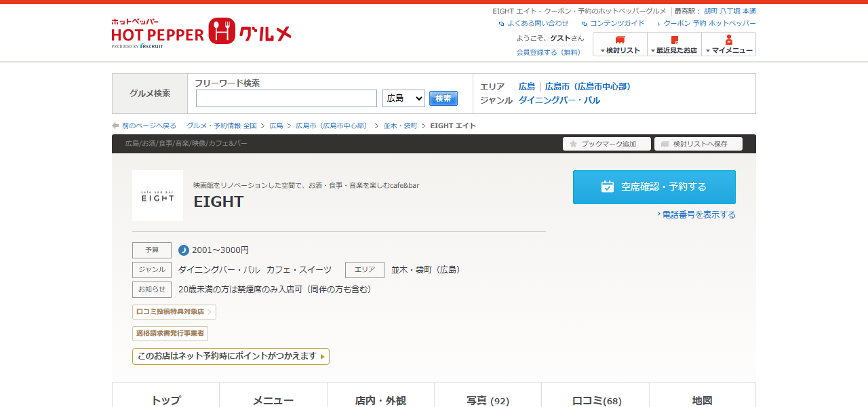
Task: Click the 適格請求書発行事業者 badge
Action: pos(170,334)
